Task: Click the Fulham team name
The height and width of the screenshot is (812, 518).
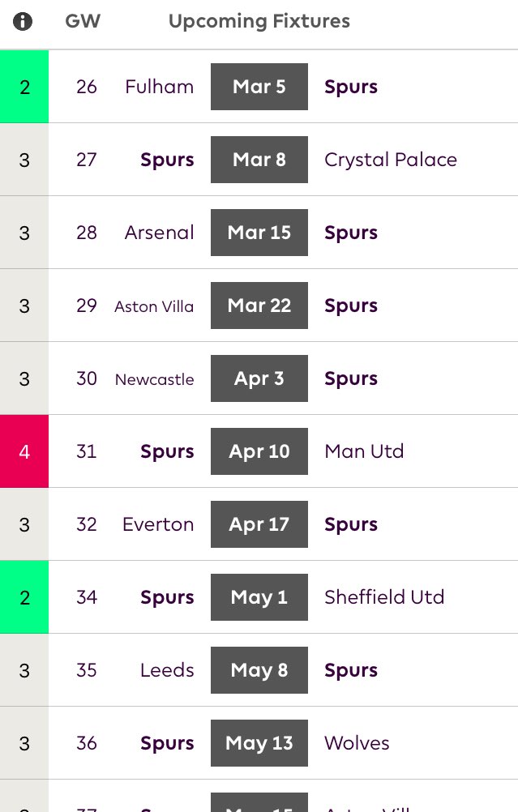Action: 160,87
